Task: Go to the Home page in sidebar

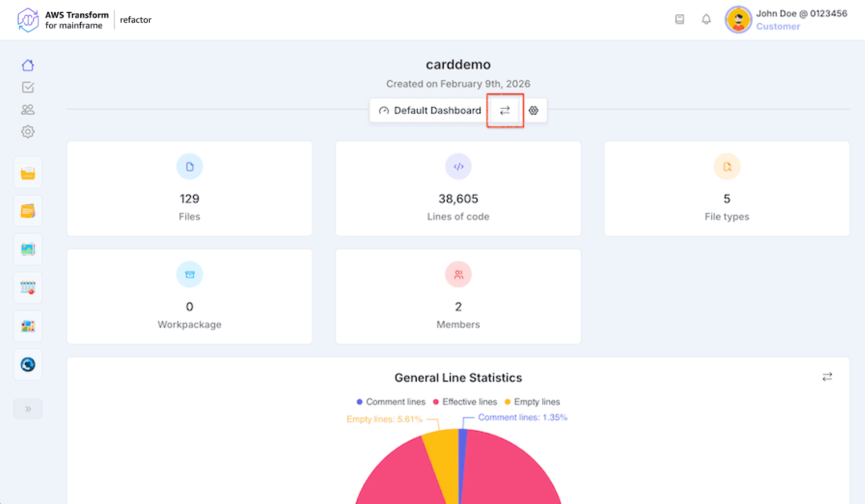Action: [x=28, y=65]
